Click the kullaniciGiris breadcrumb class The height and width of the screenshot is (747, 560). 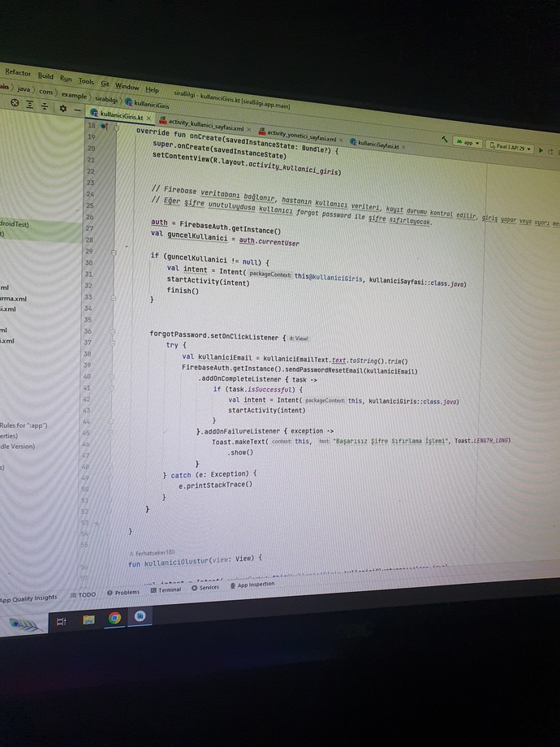click(148, 104)
